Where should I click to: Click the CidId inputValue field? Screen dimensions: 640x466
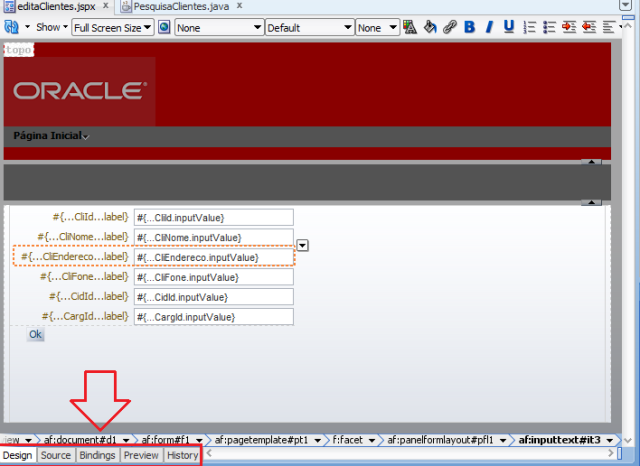[214, 297]
